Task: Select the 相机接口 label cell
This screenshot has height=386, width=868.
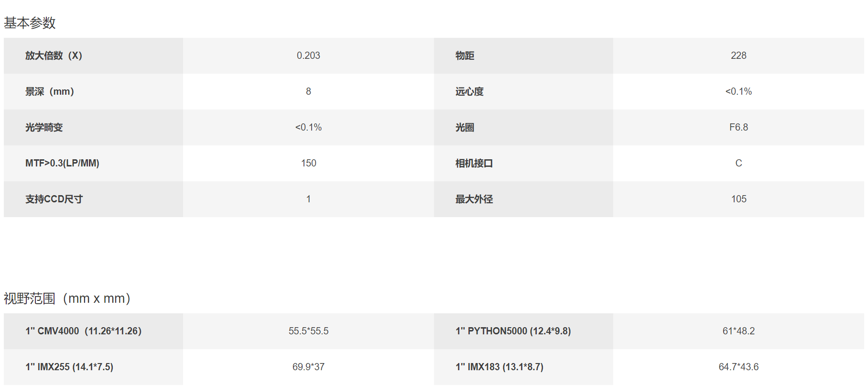Action: [x=523, y=163]
